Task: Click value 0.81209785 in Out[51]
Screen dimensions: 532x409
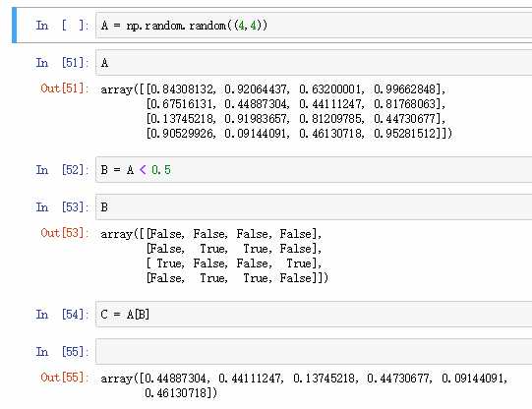Action: [x=330, y=119]
